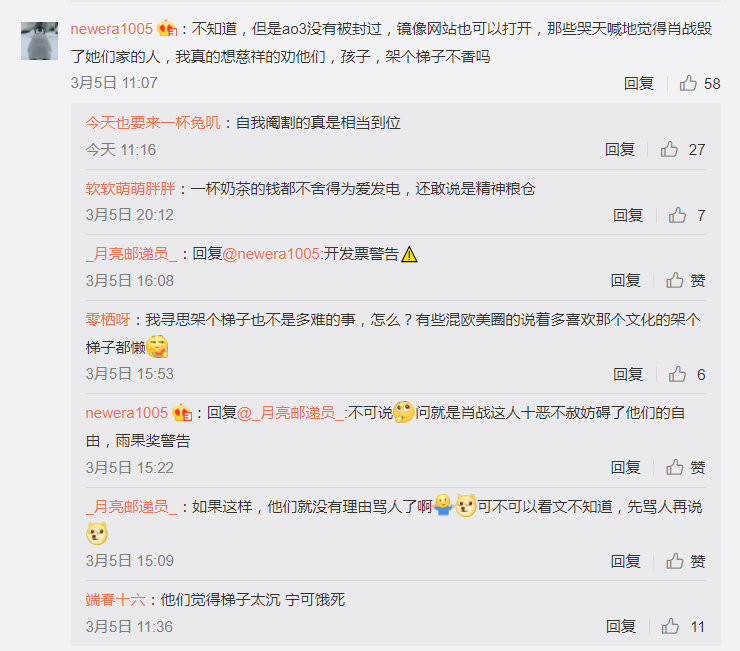Open 今天也要来一杯兔叽's profile link

[153, 123]
